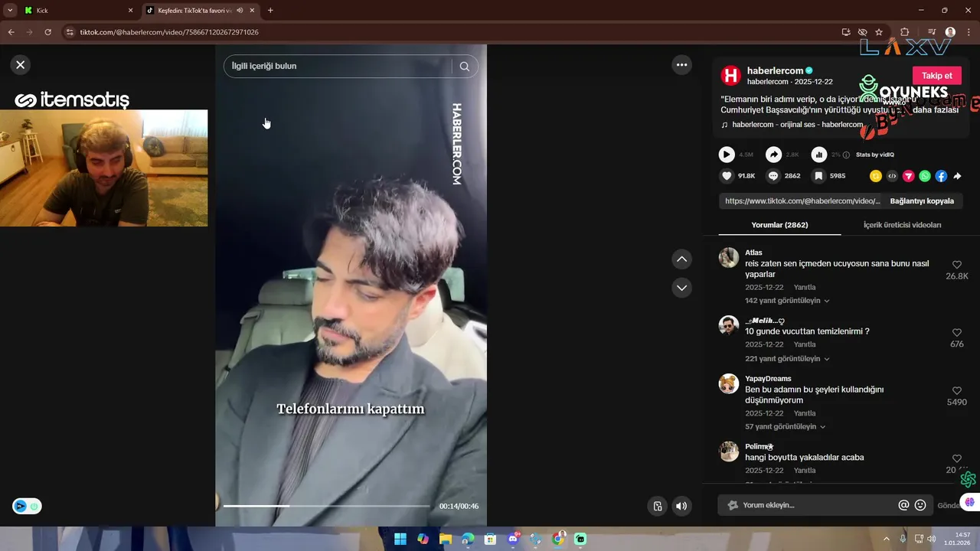Switch to Yorumlar (2862) tab

[779, 225]
